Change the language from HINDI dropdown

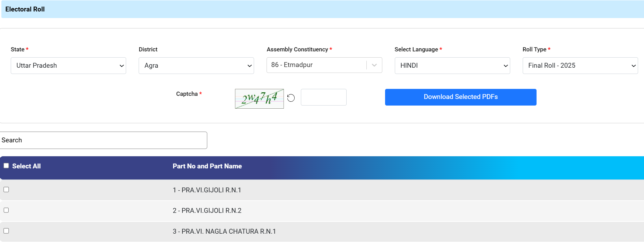click(452, 66)
